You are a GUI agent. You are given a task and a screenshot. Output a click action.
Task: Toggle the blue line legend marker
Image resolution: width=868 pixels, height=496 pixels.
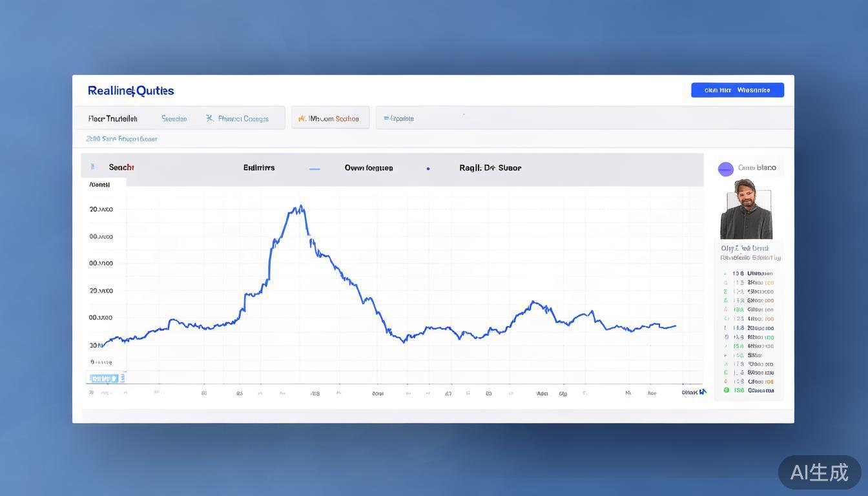[315, 169]
